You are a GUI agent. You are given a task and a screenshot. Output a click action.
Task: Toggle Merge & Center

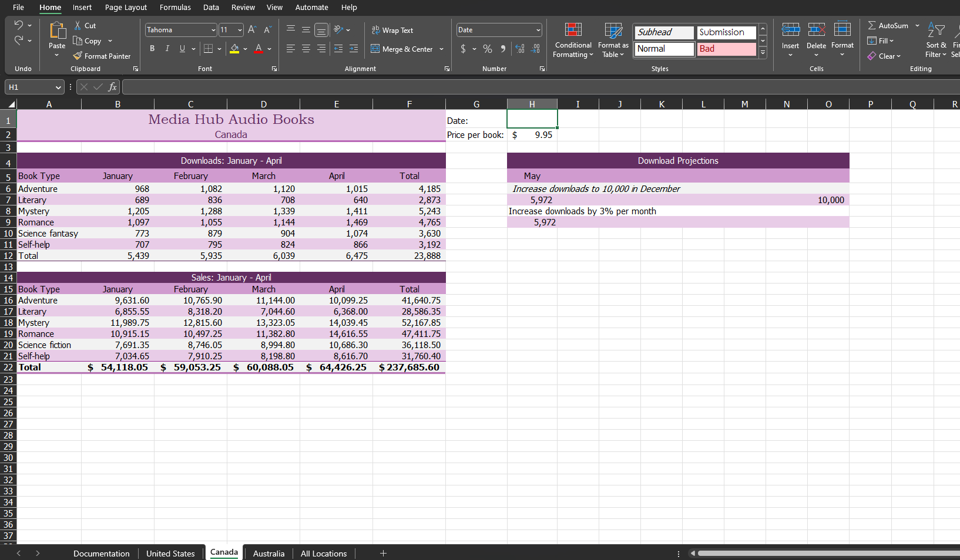(402, 49)
